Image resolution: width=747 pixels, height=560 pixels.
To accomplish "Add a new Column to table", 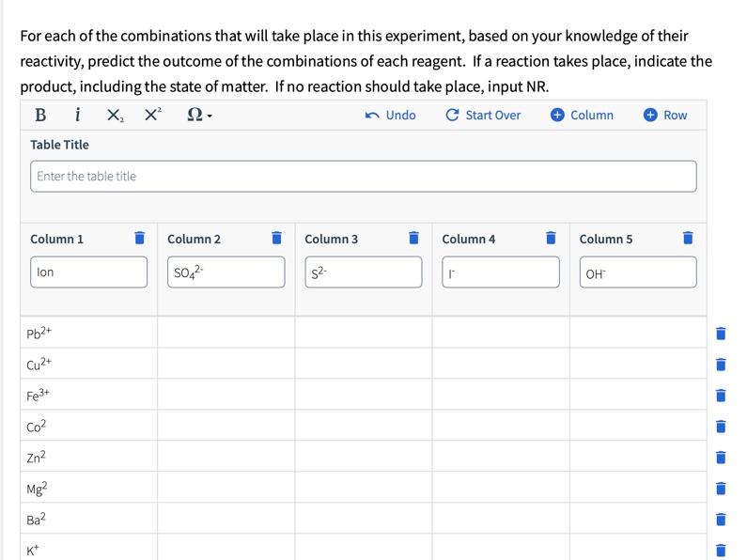I will point(582,115).
